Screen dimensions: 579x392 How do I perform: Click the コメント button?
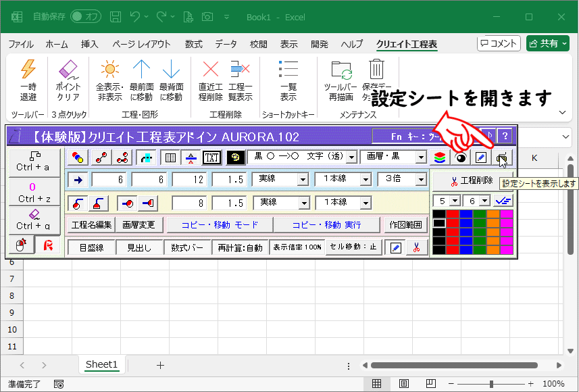tap(499, 44)
